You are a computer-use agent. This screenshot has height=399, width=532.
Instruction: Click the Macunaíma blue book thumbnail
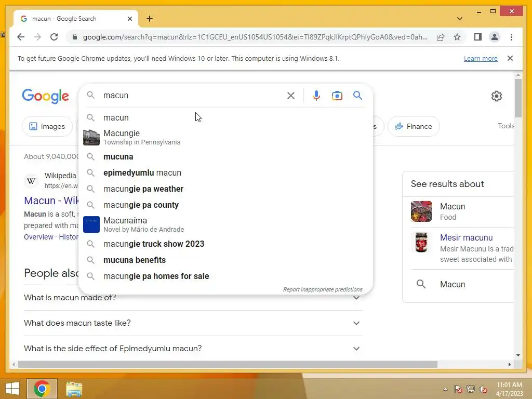91,224
